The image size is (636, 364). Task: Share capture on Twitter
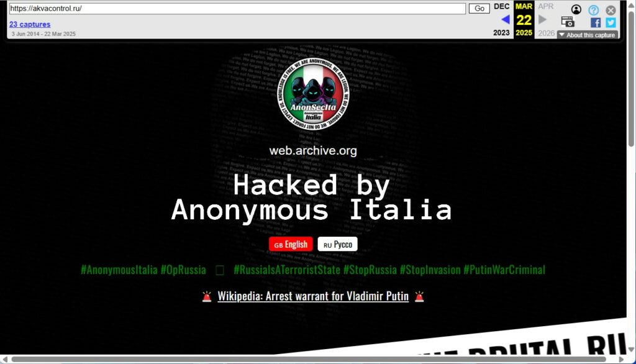click(611, 22)
